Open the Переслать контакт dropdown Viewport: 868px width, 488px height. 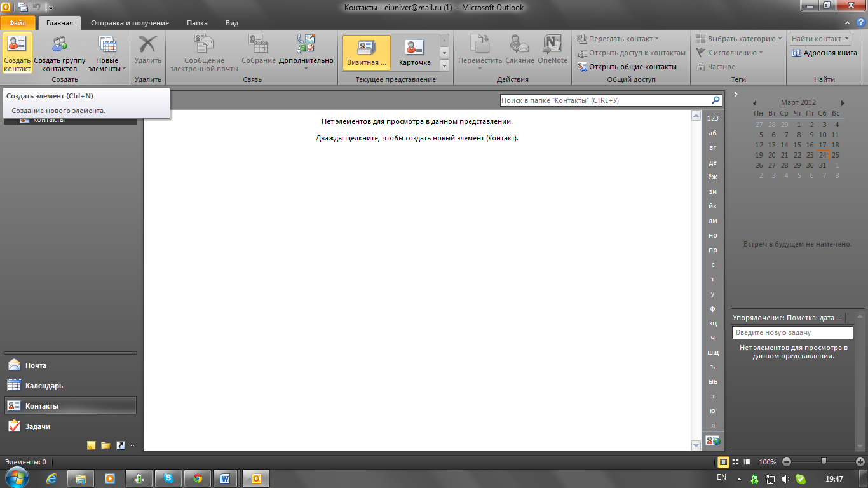coord(618,39)
